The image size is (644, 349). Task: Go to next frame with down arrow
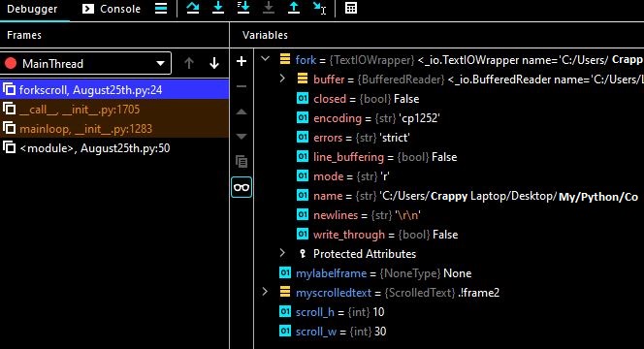(214, 63)
